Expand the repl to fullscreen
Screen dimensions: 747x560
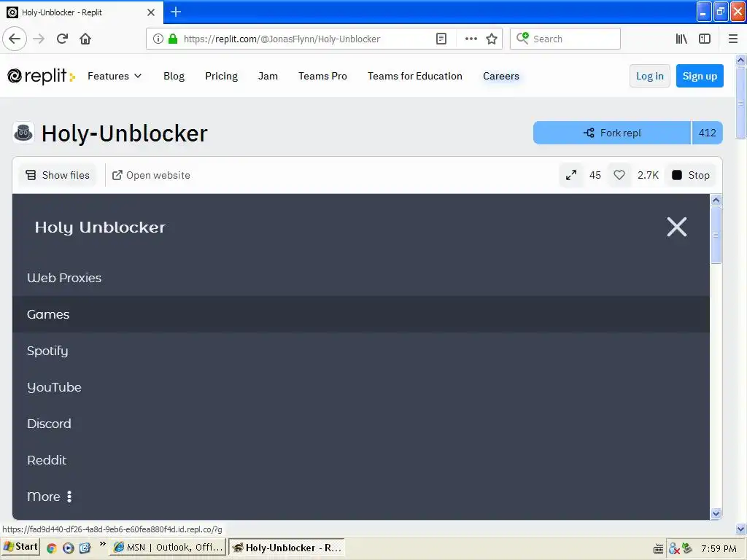(x=570, y=175)
